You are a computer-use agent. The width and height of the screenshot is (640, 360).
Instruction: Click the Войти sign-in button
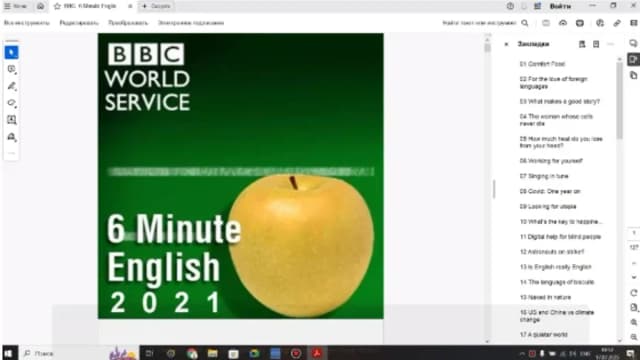[560, 6]
